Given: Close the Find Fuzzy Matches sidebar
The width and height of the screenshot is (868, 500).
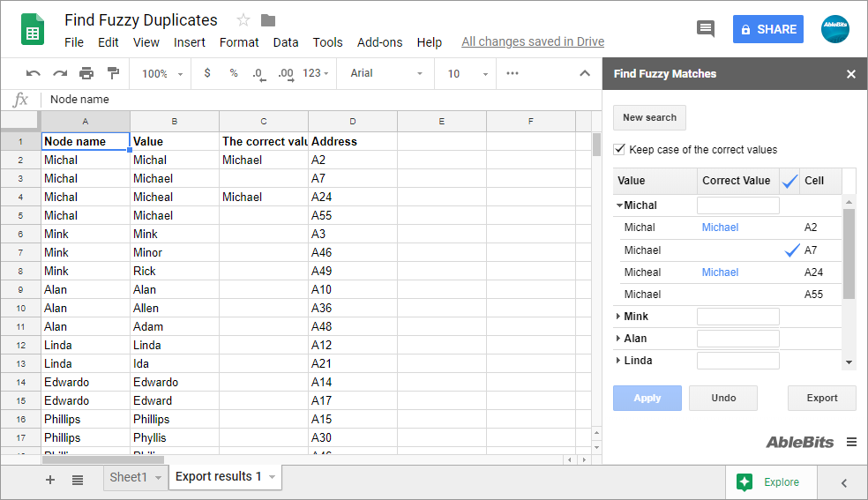Looking at the screenshot, I should (851, 74).
